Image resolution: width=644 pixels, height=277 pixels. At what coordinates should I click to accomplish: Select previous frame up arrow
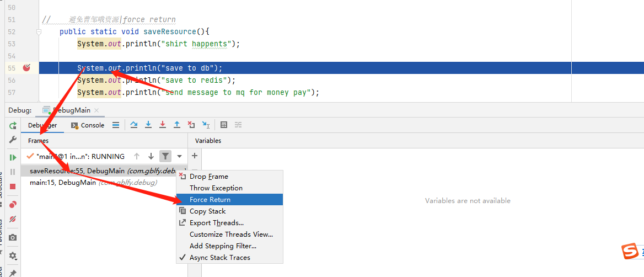coord(137,156)
